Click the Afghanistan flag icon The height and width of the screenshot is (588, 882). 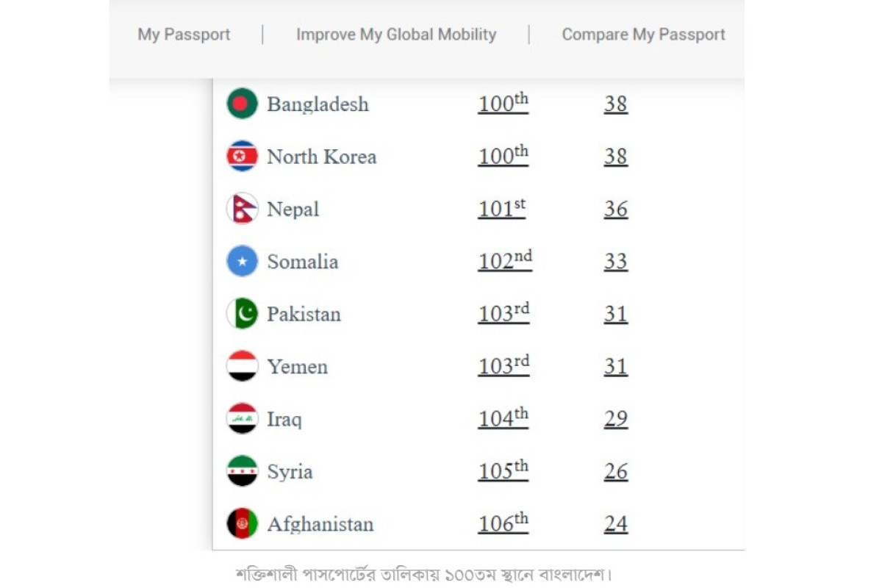point(242,524)
